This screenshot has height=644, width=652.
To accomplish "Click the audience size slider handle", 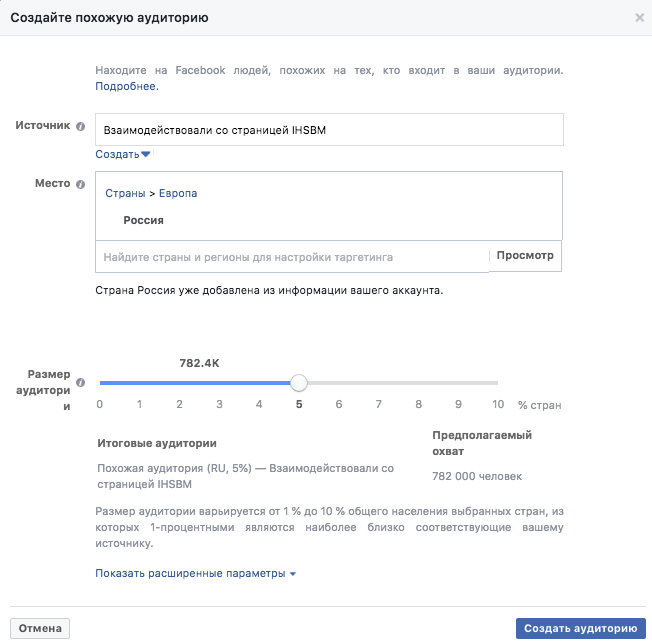I will tap(299, 383).
